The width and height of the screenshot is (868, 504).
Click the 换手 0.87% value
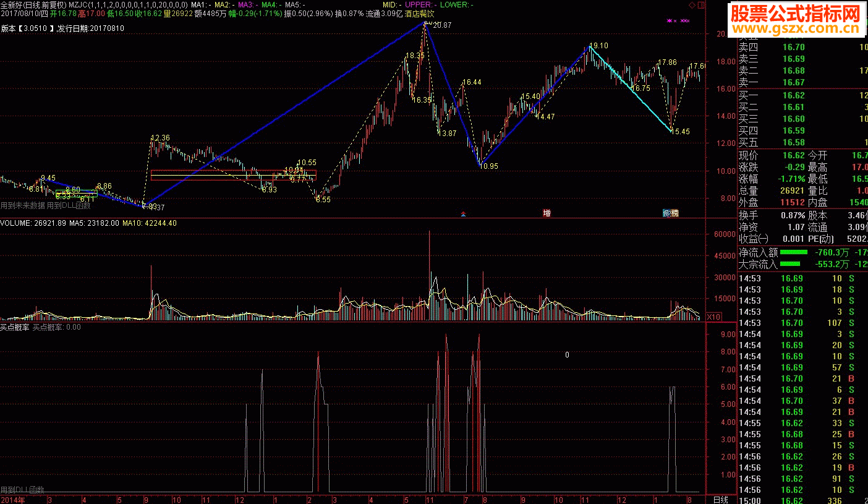click(x=793, y=215)
